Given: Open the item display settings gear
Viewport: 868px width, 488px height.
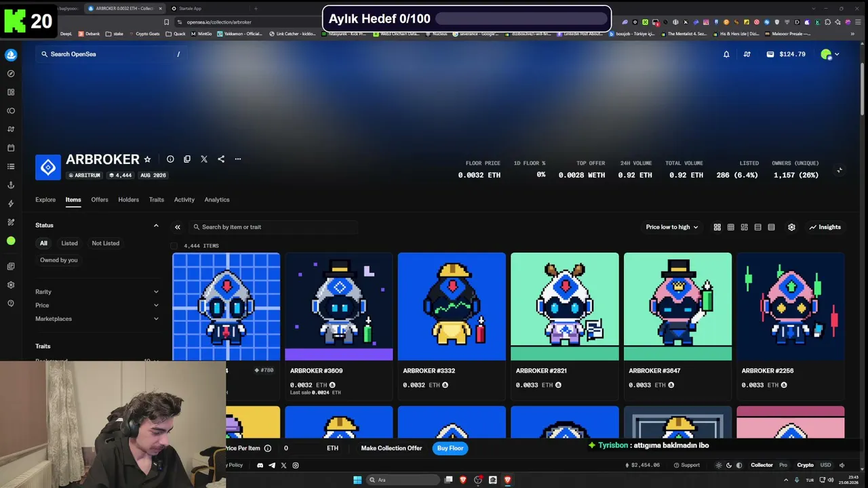Looking at the screenshot, I should click(791, 227).
